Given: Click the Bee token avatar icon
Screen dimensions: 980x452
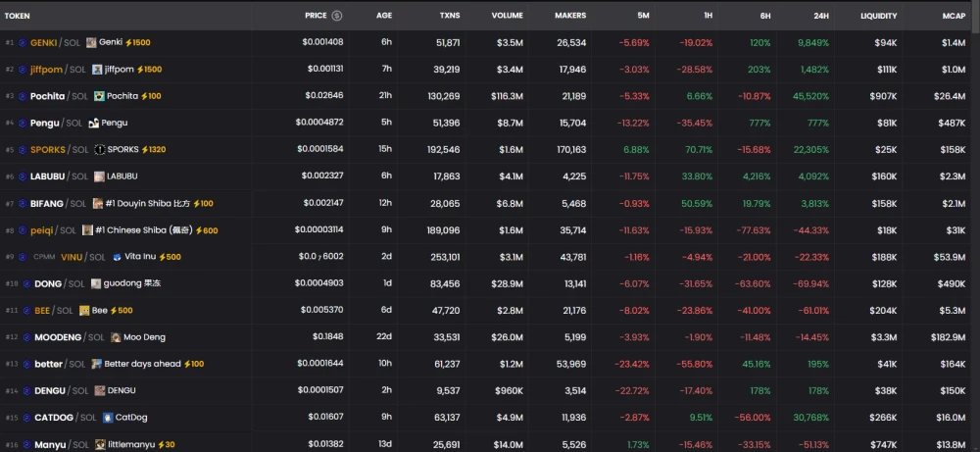Looking at the screenshot, I should point(84,311).
